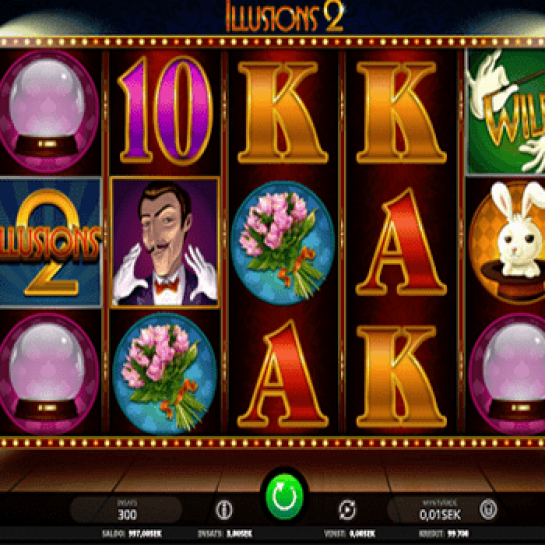Click the flower bouquet on the middle reel
The height and width of the screenshot is (545, 545).
(283, 243)
